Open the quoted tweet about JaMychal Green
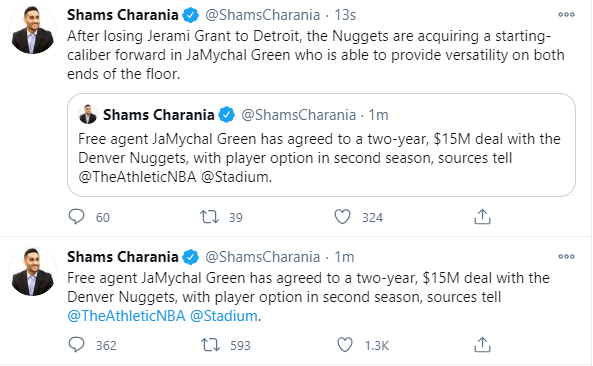593x366 pixels. point(321,145)
